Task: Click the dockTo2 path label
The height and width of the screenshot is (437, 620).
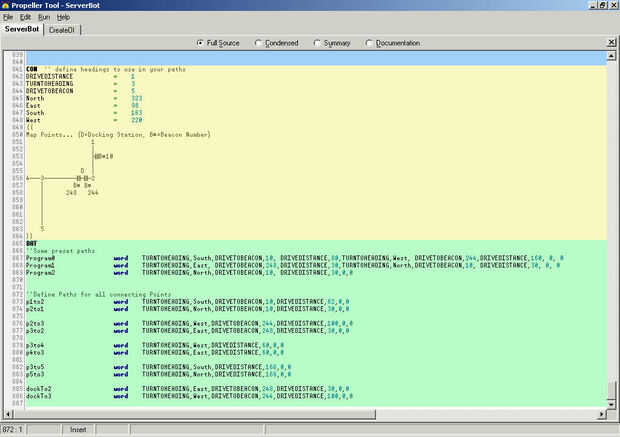Action: click(x=39, y=388)
